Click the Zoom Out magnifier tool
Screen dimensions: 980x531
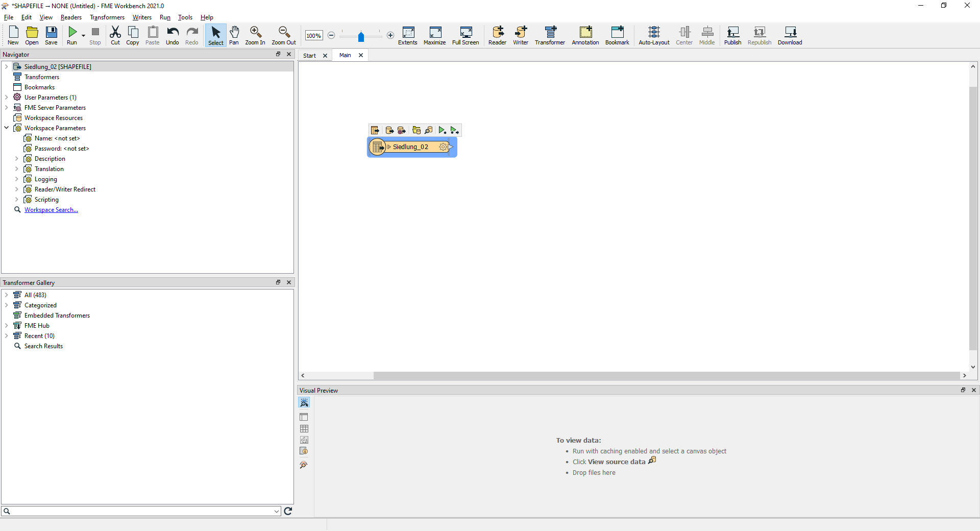coord(284,35)
